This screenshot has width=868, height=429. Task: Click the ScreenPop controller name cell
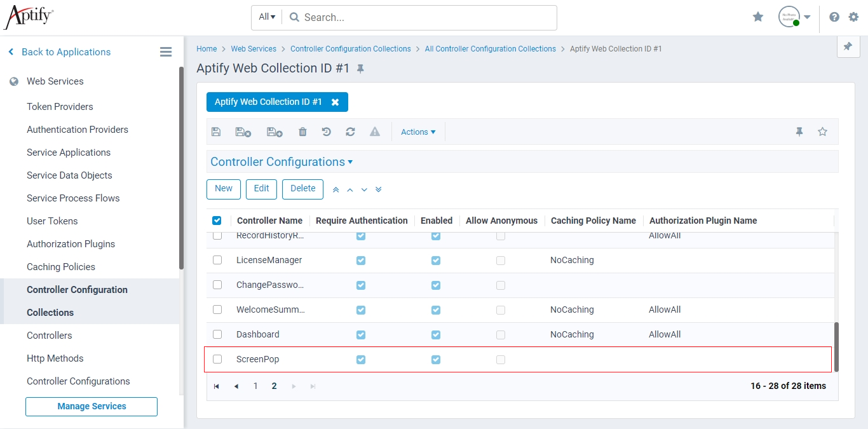coord(258,360)
